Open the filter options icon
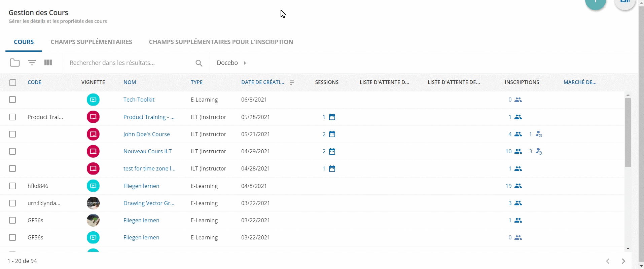Image resolution: width=644 pixels, height=269 pixels. coord(32,63)
